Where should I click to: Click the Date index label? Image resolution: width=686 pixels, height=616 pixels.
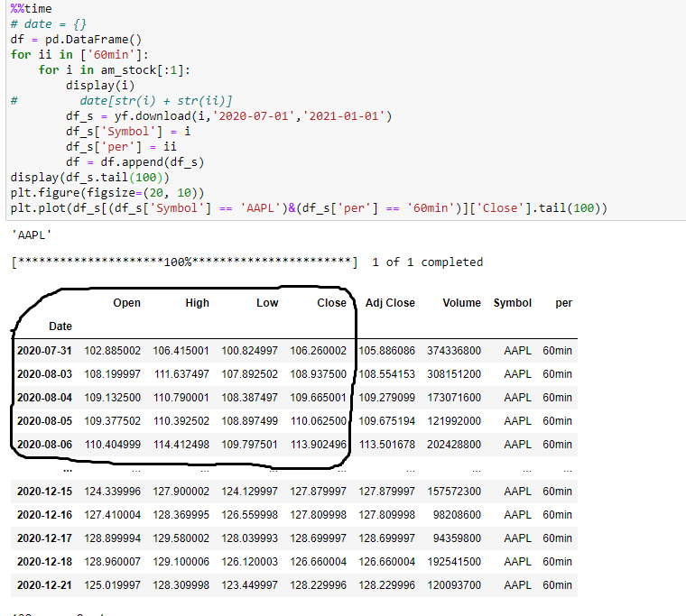point(60,326)
